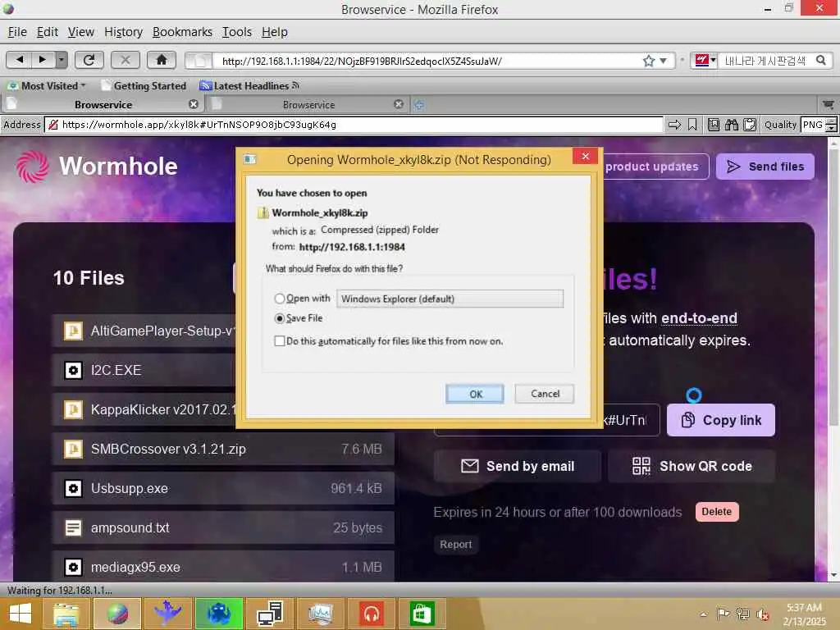Open the Bookmarks menu

pyautogui.click(x=182, y=32)
